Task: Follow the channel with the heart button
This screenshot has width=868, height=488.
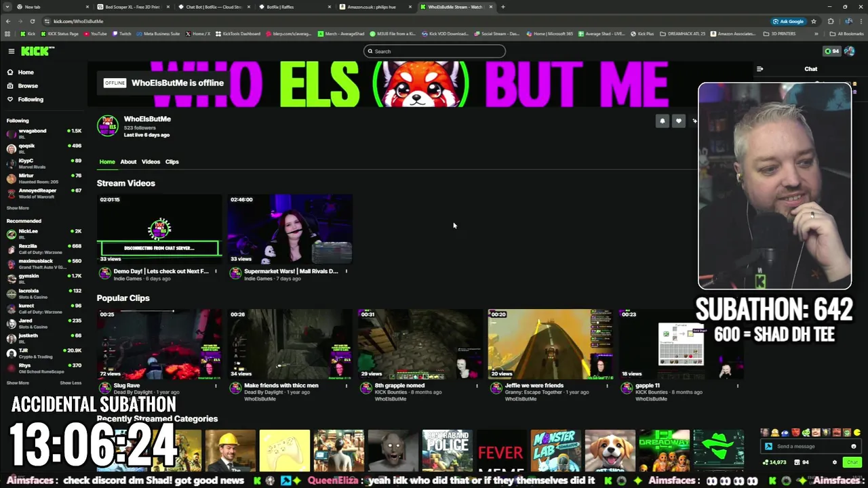Action: click(x=679, y=121)
